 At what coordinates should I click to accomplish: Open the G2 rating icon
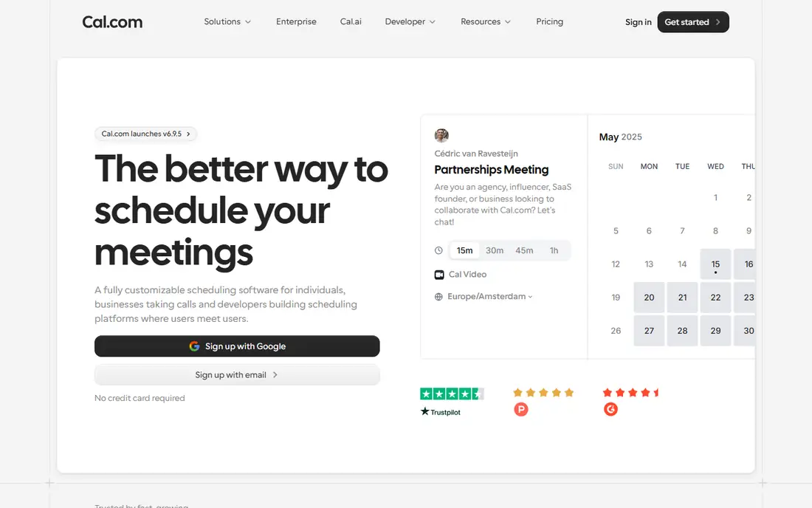click(610, 410)
